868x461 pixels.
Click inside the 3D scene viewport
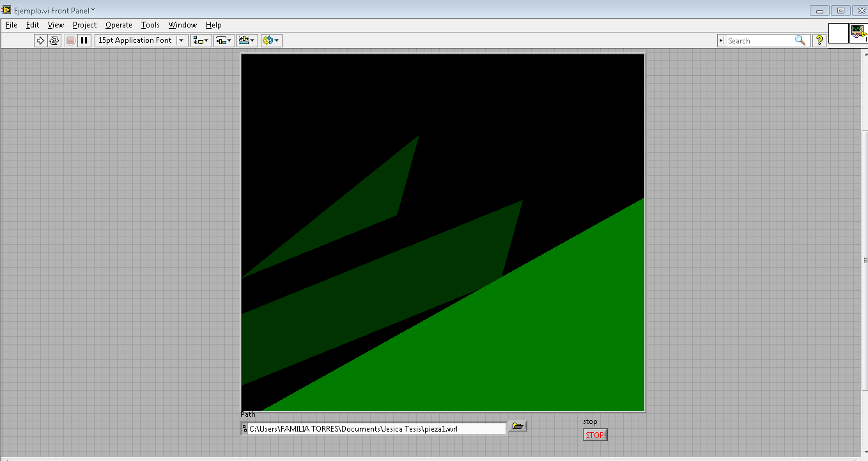point(443,230)
